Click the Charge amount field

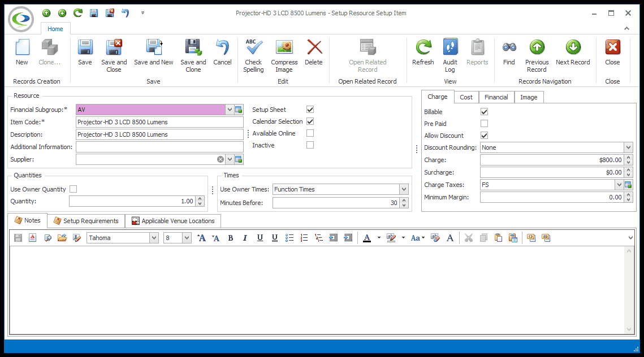(x=552, y=160)
